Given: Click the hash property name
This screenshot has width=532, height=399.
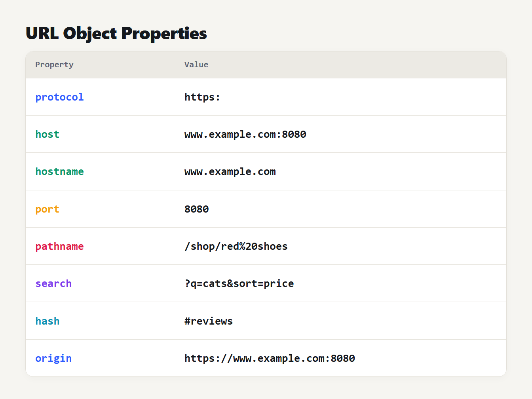Looking at the screenshot, I should [x=47, y=321].
